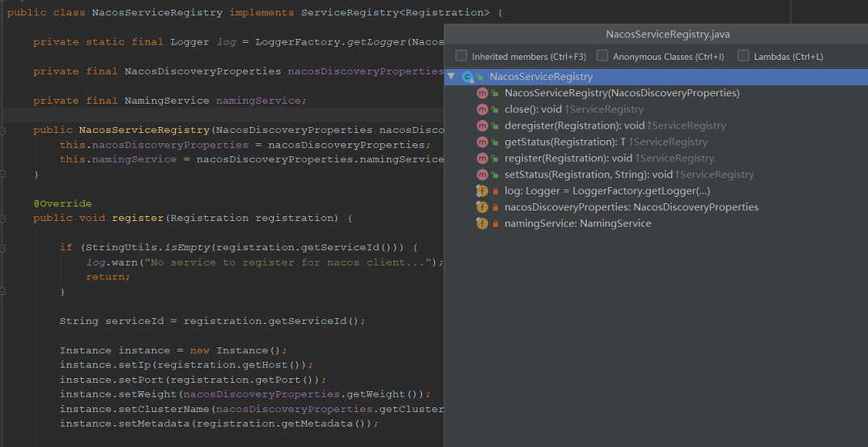868x447 pixels.
Task: Click namingService field name in private final declaration
Action: click(x=258, y=100)
